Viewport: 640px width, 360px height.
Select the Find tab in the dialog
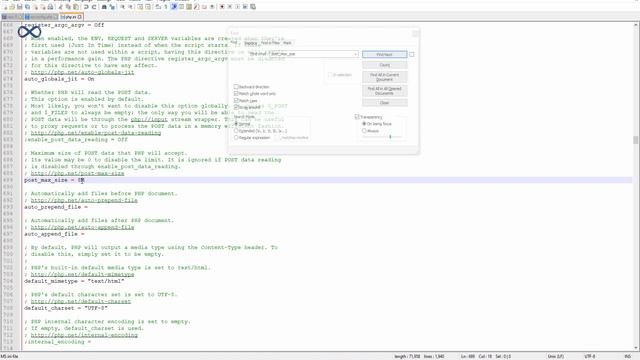(233, 42)
